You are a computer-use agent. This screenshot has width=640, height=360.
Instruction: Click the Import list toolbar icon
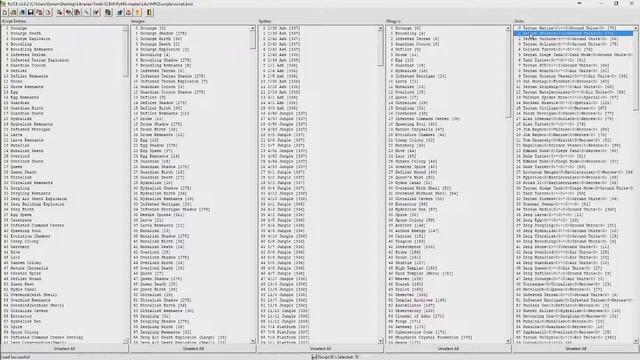[x=77, y=12]
